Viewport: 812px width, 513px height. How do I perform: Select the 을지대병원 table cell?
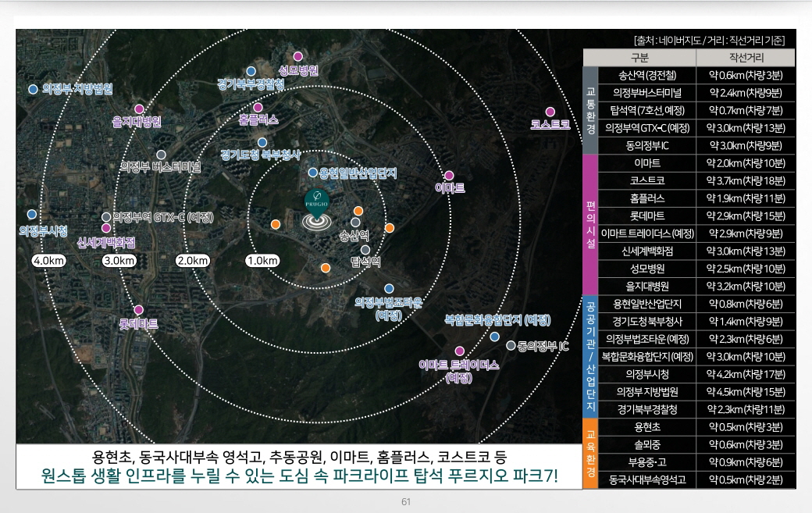647,287
